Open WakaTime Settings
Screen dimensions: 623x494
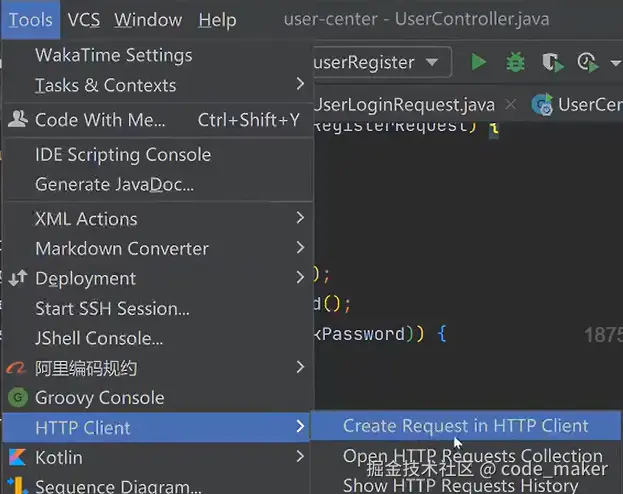pos(113,55)
